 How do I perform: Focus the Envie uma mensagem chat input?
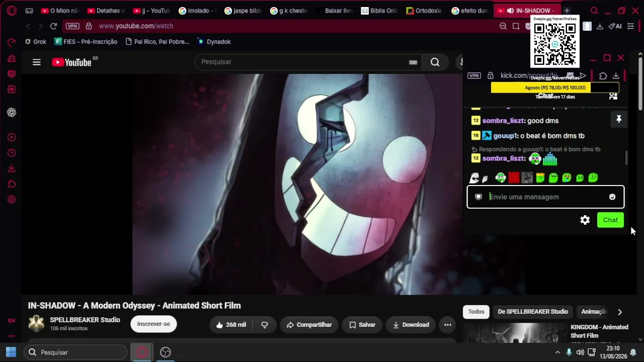545,197
